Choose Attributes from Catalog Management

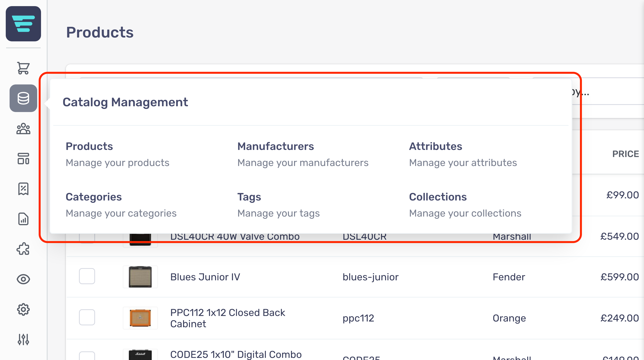pos(463,154)
